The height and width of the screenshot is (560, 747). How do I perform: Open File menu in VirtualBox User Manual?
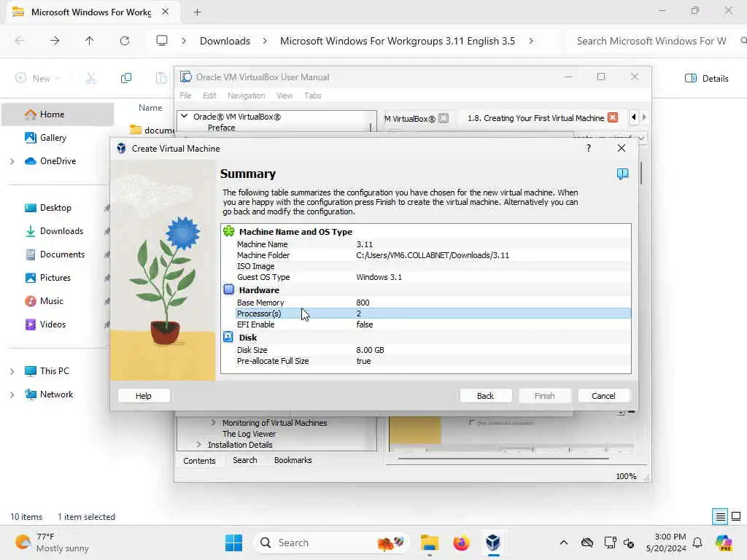pos(185,96)
